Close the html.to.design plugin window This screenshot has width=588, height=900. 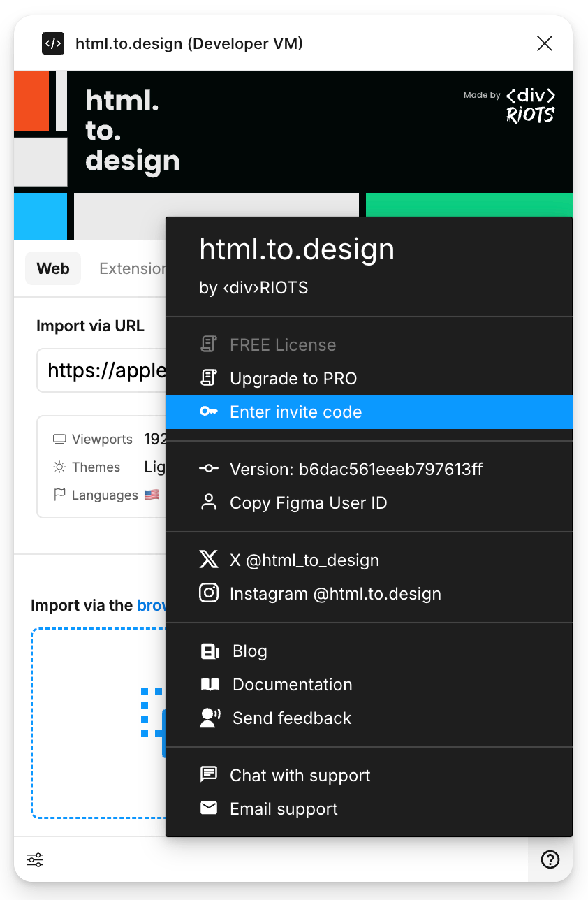click(545, 43)
